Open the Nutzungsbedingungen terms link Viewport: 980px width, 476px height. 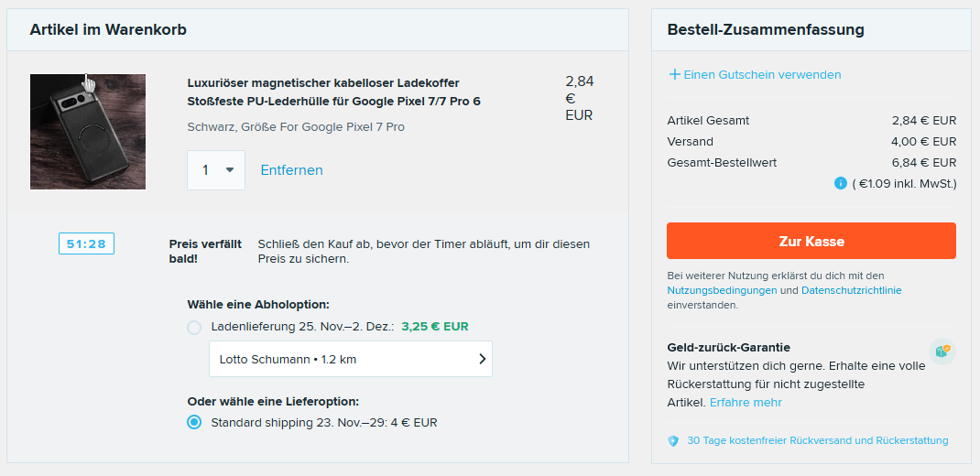pyautogui.click(x=722, y=290)
